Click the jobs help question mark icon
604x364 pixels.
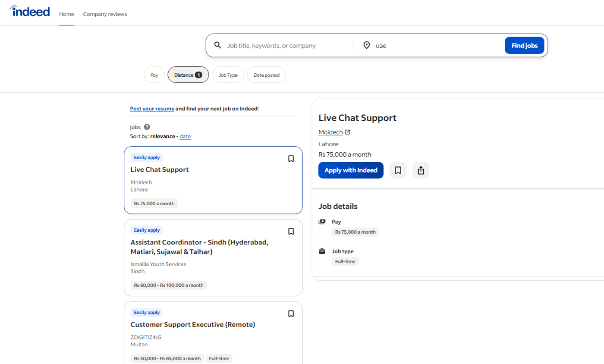coord(147,127)
